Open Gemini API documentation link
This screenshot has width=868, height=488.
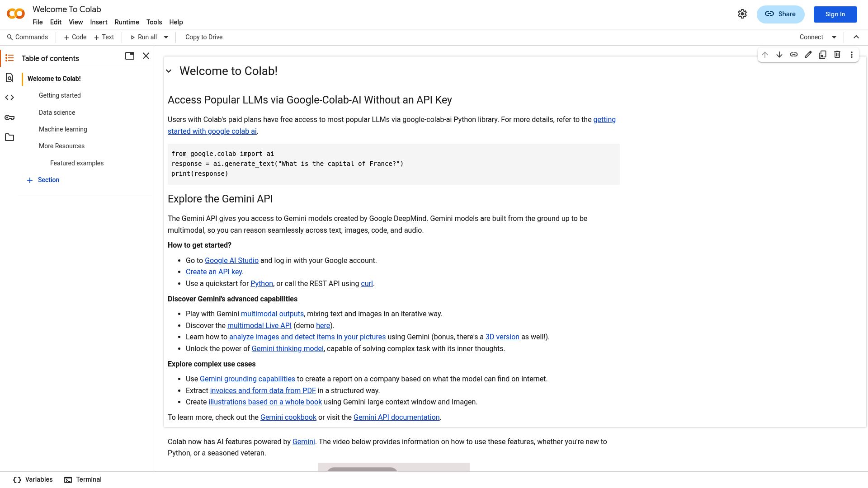[x=396, y=418]
